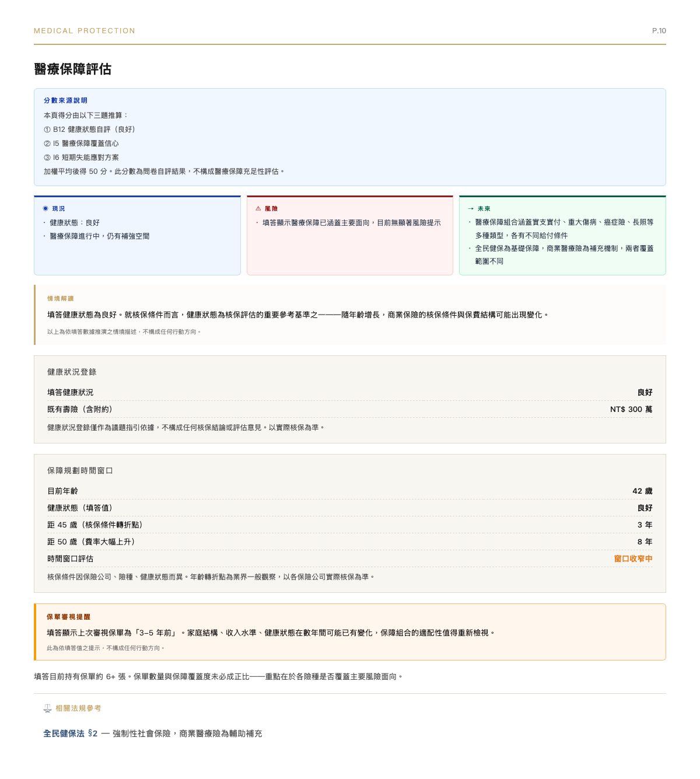This screenshot has width=700, height=779.
Task: Expand the 分數來源說明 panel
Action: (66, 100)
